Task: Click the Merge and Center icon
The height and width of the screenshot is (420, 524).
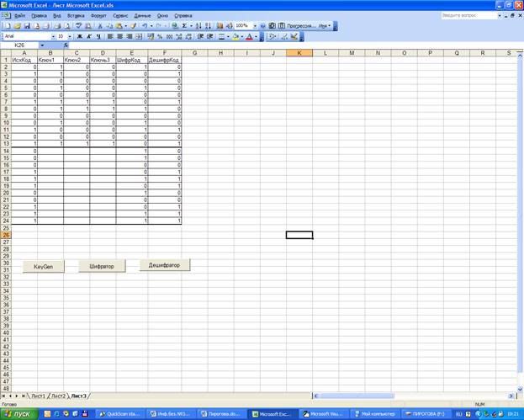Action: point(140,36)
